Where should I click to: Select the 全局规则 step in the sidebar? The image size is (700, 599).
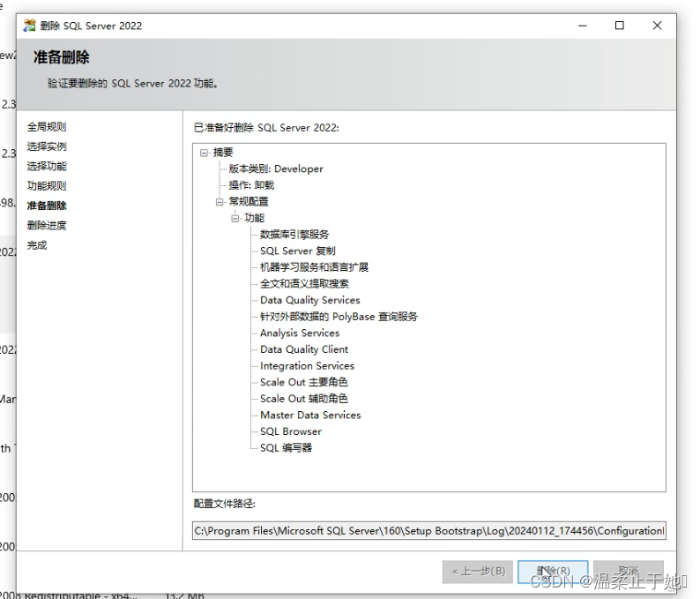pyautogui.click(x=47, y=127)
